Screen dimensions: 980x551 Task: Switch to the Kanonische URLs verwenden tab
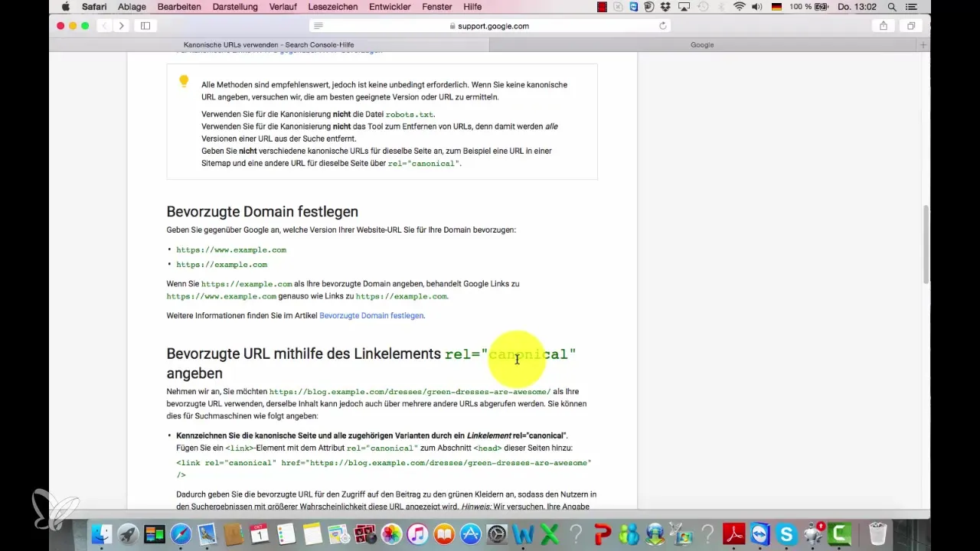coord(269,45)
